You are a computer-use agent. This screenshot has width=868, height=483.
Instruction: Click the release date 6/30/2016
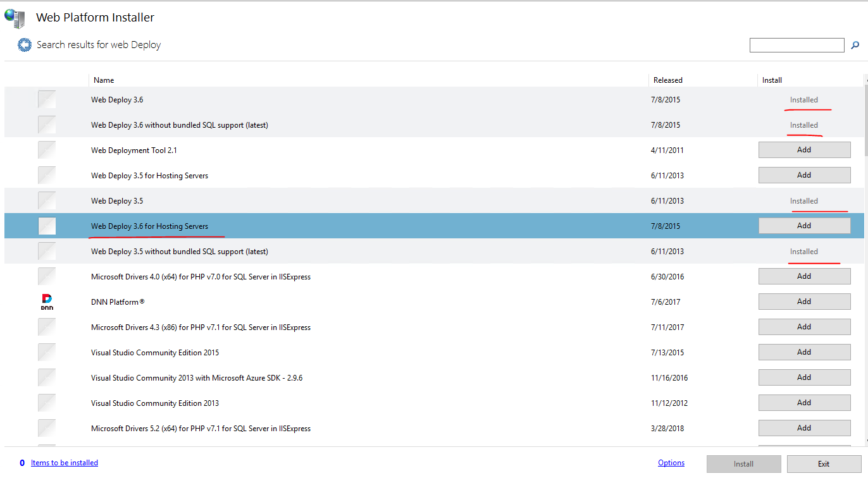point(669,277)
